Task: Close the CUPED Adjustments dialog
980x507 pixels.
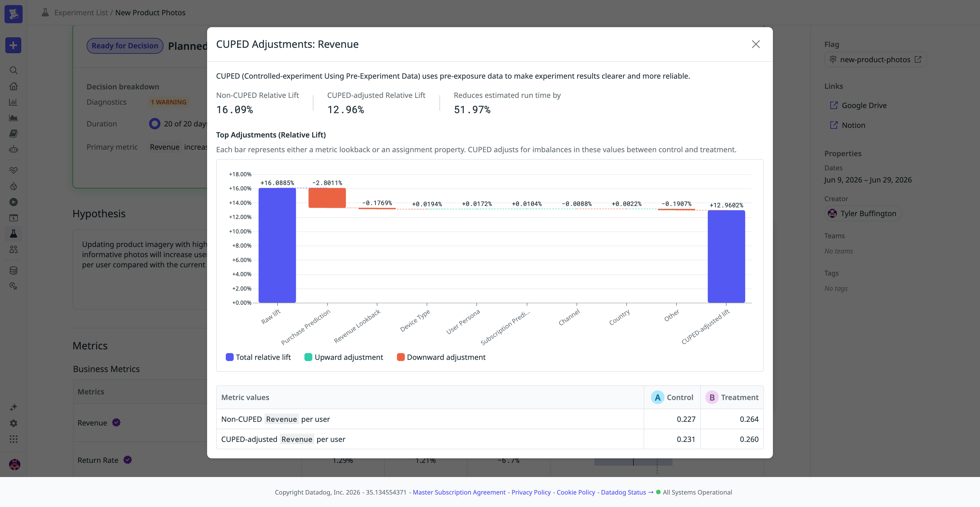Action: 756,44
